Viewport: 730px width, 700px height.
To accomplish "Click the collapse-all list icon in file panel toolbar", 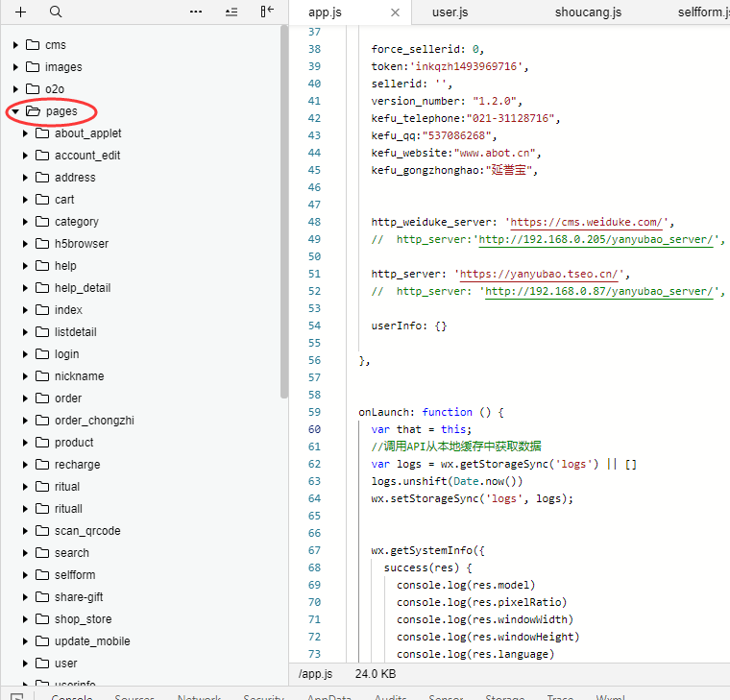I will tap(231, 12).
